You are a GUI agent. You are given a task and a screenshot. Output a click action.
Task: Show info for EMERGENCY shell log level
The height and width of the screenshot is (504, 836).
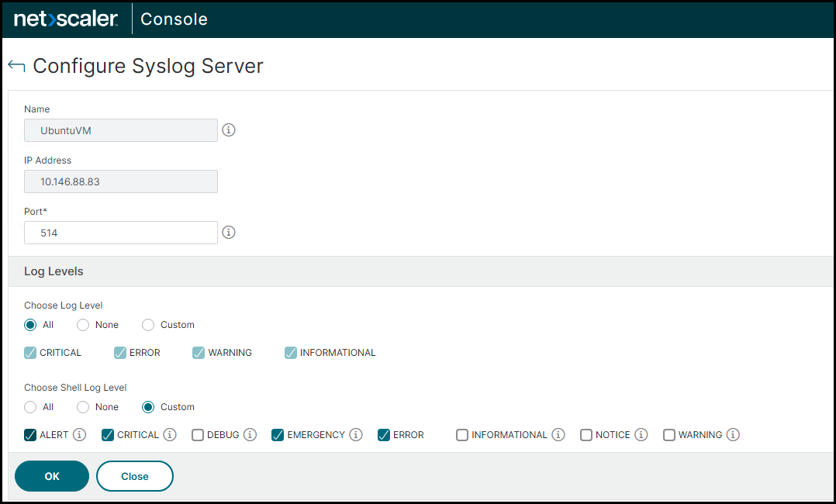point(356,435)
